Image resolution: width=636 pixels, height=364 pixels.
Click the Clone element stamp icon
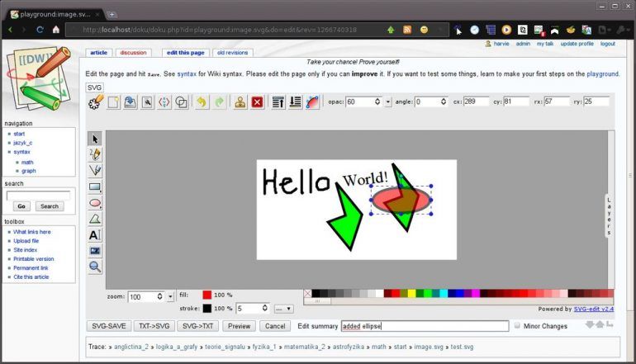click(x=240, y=102)
